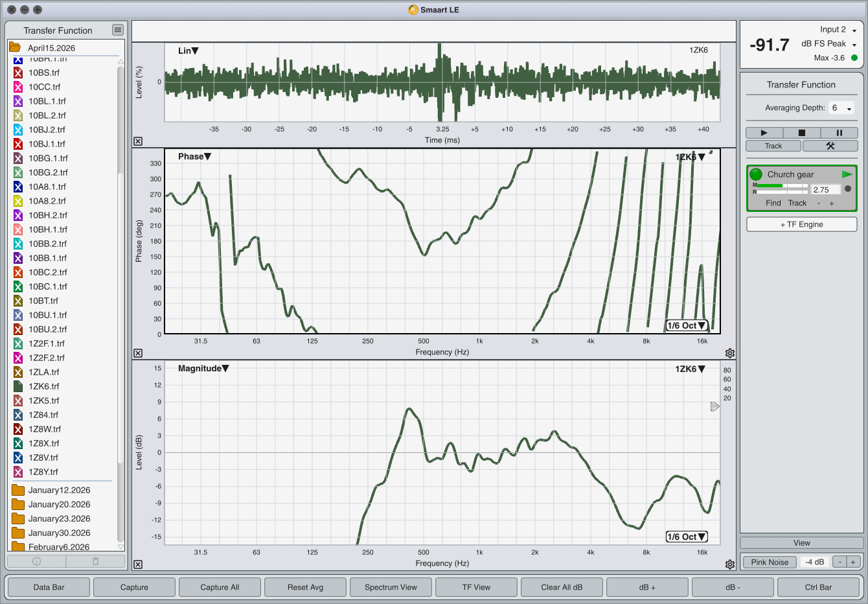Open the Transfer Function data bar menu icon
This screenshot has height=604, width=868.
[x=117, y=30]
